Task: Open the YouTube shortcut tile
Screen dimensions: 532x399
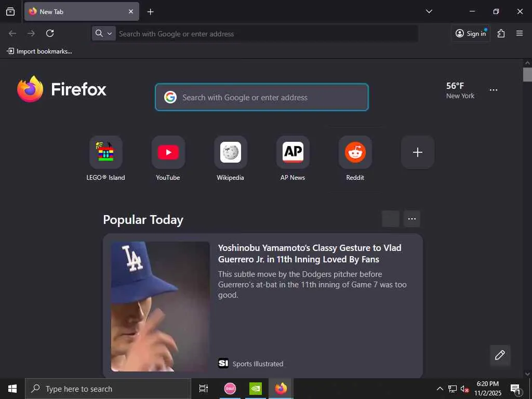Action: pos(168,159)
